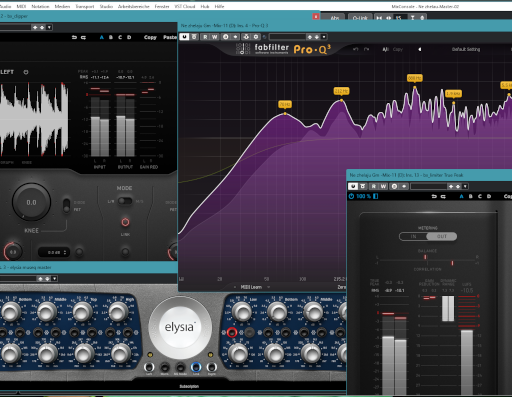Flip the L/R to M/S mode switch
Viewport: 512px width, 397px height.
[125, 201]
